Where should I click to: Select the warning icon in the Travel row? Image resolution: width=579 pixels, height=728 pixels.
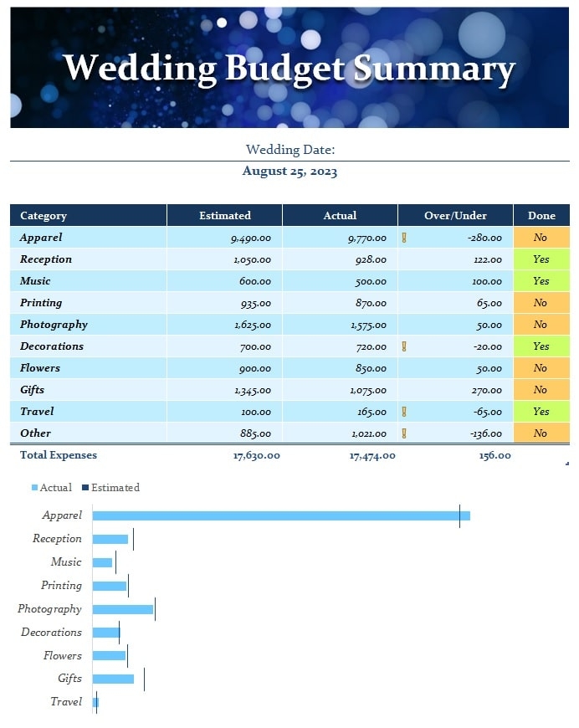pyautogui.click(x=404, y=412)
